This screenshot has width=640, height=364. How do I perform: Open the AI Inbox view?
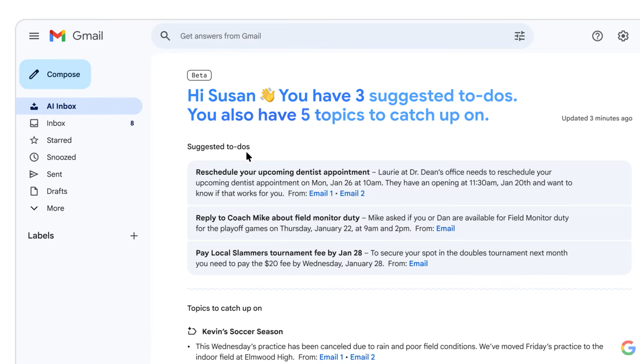click(x=61, y=106)
